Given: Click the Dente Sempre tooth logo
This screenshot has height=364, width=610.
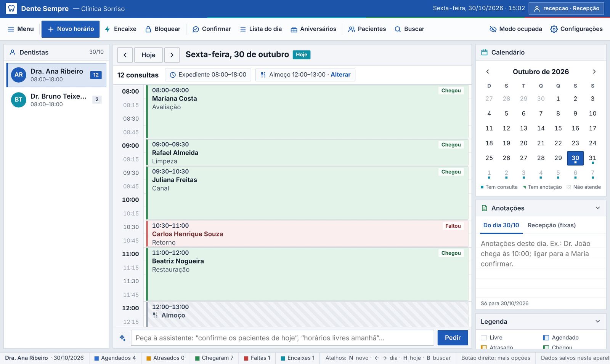Looking at the screenshot, I should click(11, 8).
